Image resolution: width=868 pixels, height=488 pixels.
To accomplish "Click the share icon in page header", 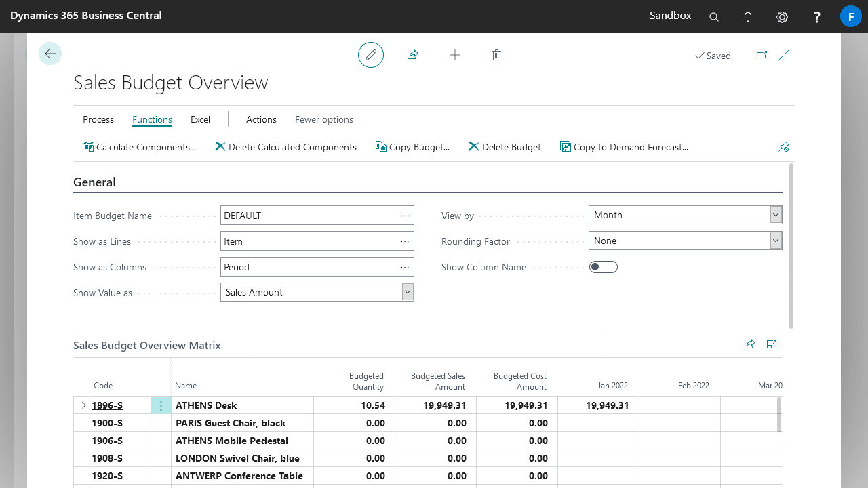I will 412,55.
